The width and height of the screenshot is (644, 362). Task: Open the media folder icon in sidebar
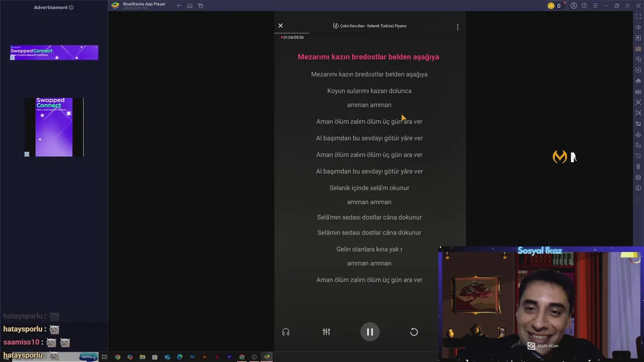[638, 124]
